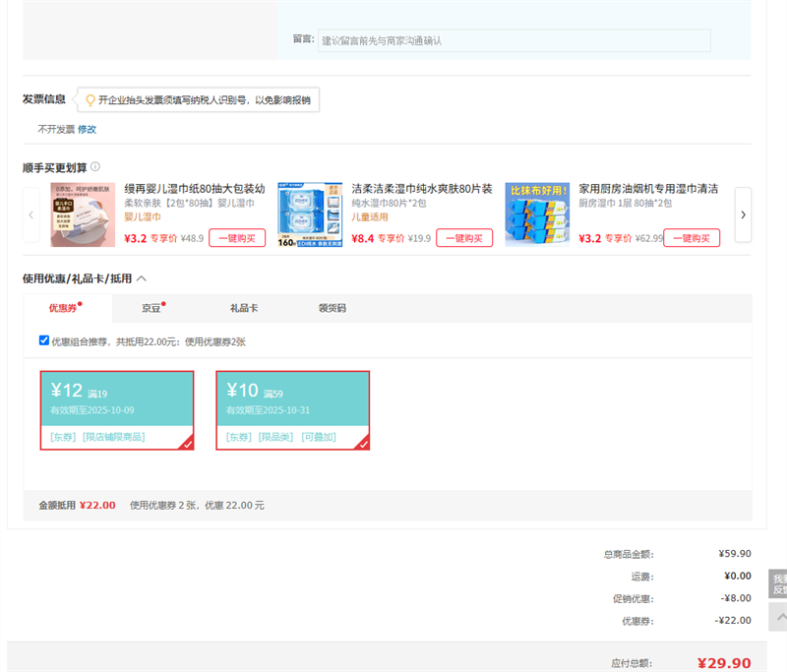Viewport: 787px width, 672px height.
Task: Click the right carousel arrow in recommendations
Action: (x=743, y=214)
